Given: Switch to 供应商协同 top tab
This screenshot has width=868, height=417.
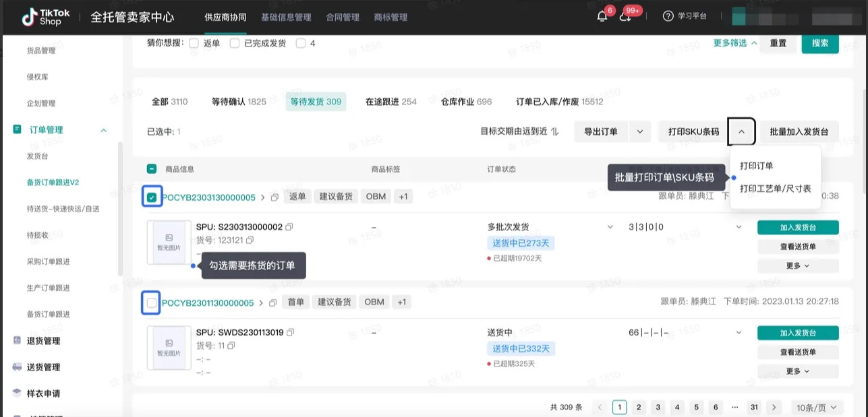Looking at the screenshot, I should click(225, 17).
